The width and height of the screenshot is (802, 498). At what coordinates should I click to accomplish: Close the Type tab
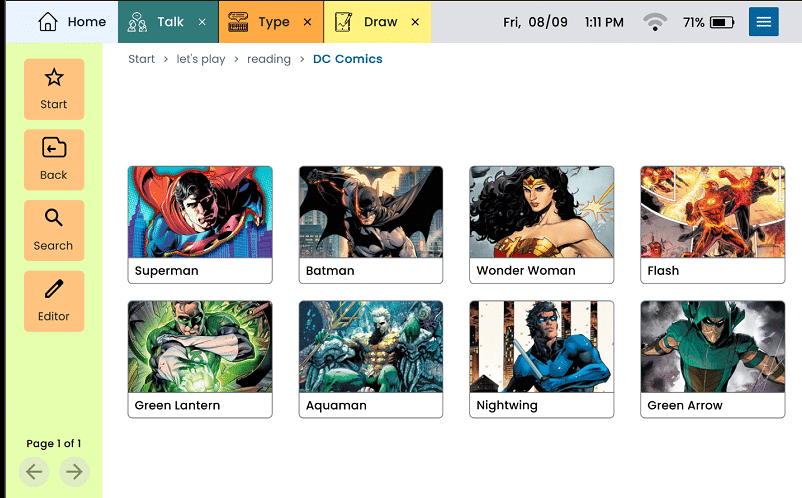click(x=307, y=22)
